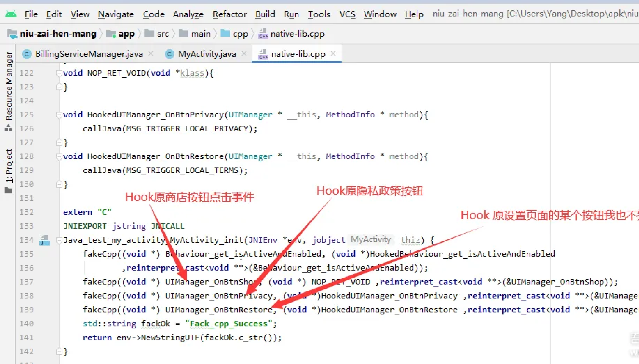Switch to the MyActivity.java tab
This screenshot has height=364, width=639.
tap(207, 54)
